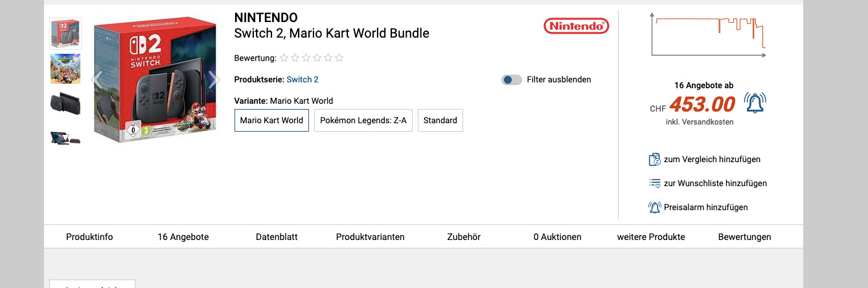Image resolution: width=868 pixels, height=288 pixels.
Task: Open the 16 Angebote tab
Action: (183, 237)
